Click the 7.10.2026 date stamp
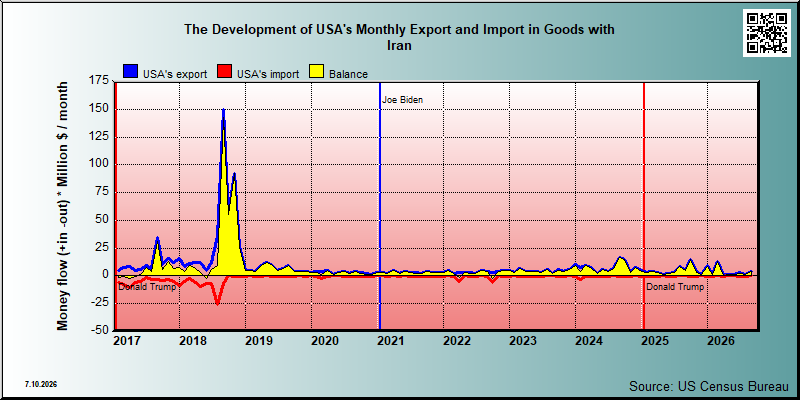The width and height of the screenshot is (800, 400). click(x=41, y=384)
